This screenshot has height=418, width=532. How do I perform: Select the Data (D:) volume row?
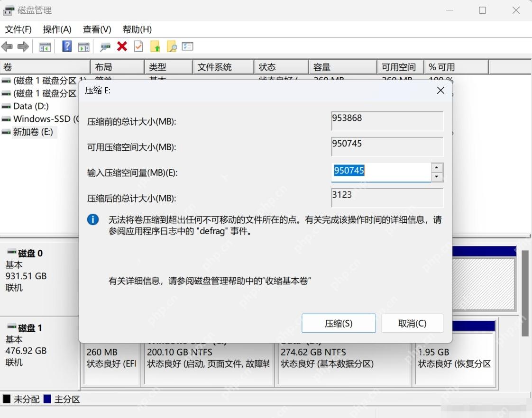pos(26,107)
